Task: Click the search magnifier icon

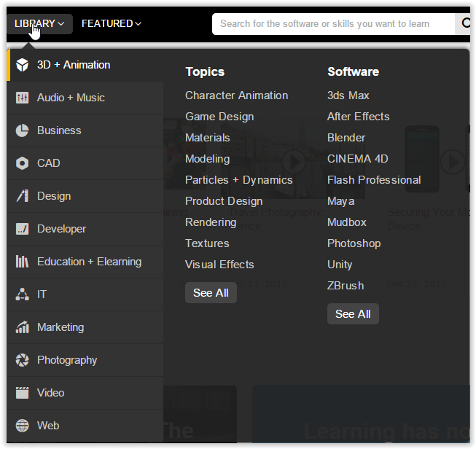Action: click(464, 23)
